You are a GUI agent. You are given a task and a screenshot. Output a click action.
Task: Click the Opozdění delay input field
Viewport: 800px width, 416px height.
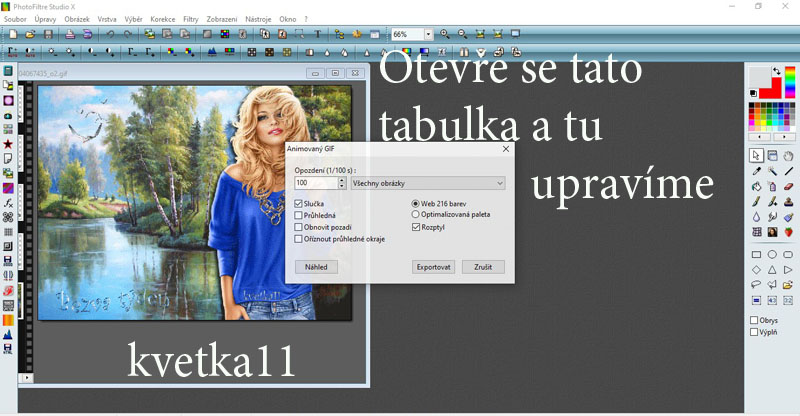click(316, 183)
